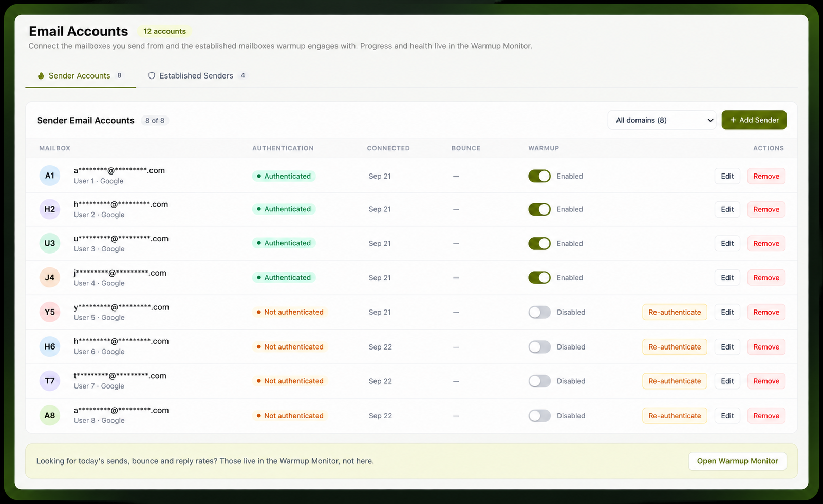Click the flame icon on Sender Accounts tab
The height and width of the screenshot is (504, 823).
(41, 75)
